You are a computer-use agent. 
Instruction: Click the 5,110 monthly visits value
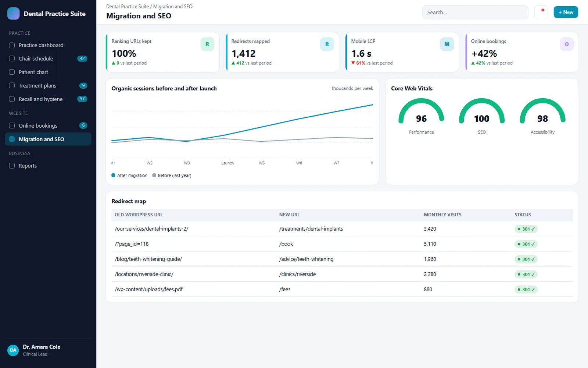point(430,244)
